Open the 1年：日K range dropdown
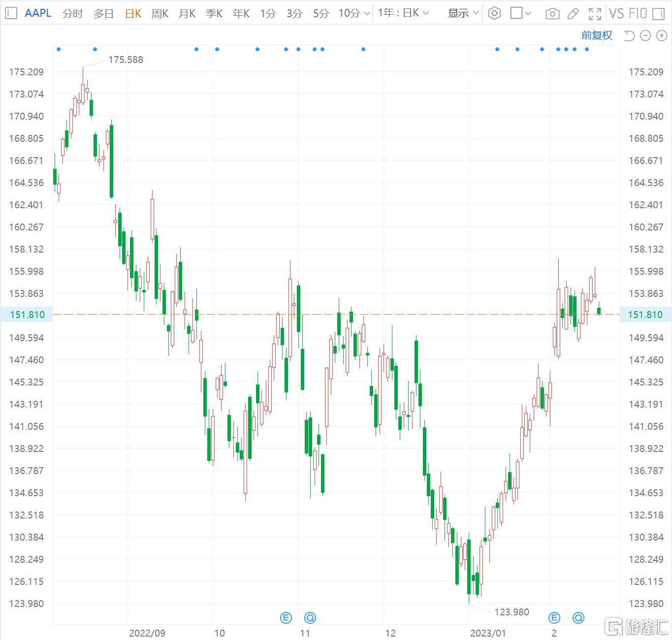The image size is (672, 640). pyautogui.click(x=403, y=13)
